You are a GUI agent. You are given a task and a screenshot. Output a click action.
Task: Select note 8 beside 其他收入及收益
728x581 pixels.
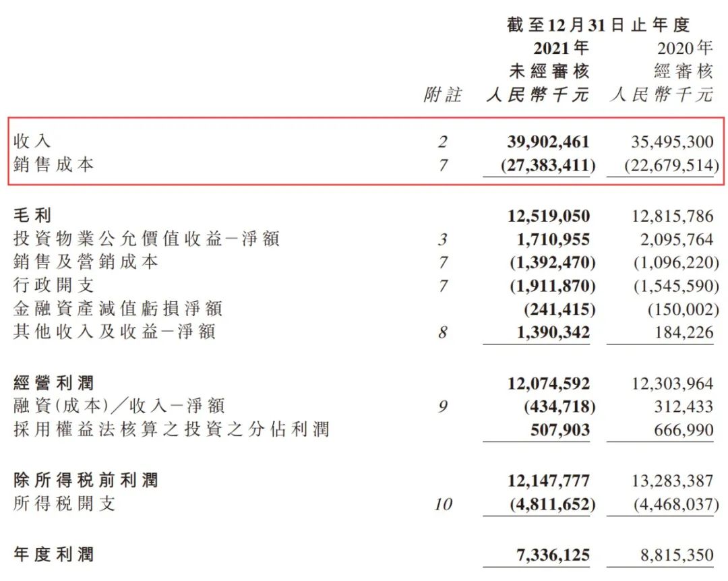(442, 332)
